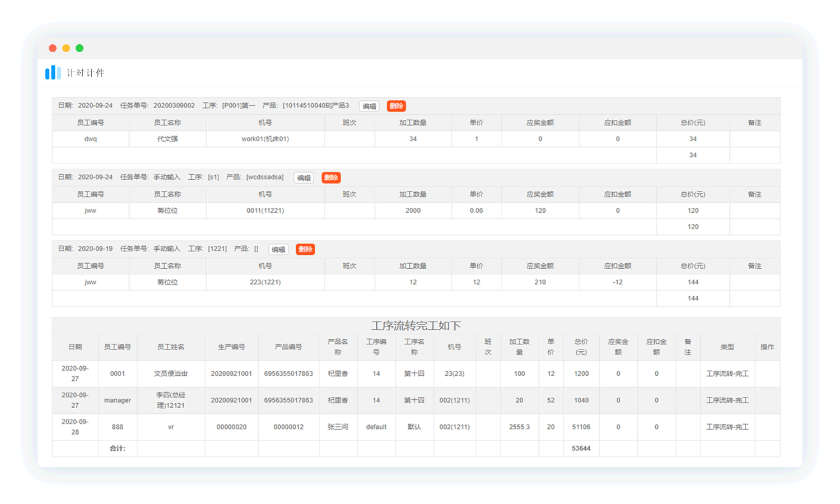Image resolution: width=840 pixels, height=504 pixels.
Task: Click the 操作 column header
Action: pos(767,347)
